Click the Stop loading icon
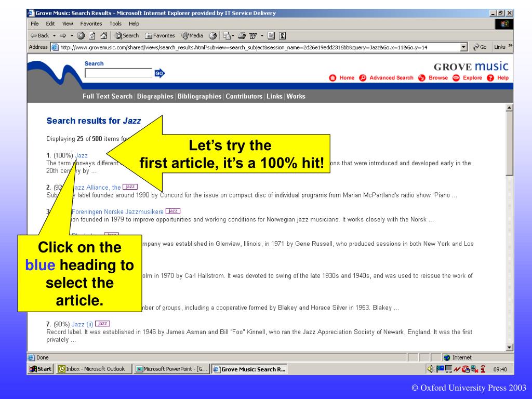532x399 pixels. coord(81,36)
